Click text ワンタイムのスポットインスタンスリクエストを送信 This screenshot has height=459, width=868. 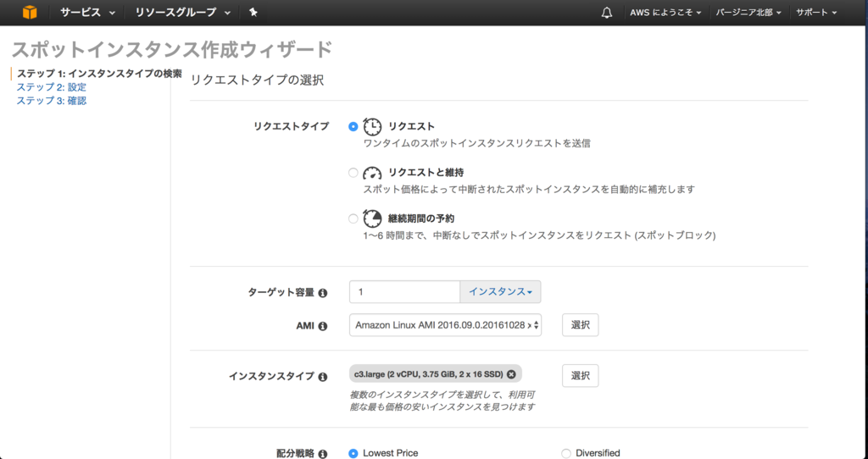pyautogui.click(x=476, y=144)
